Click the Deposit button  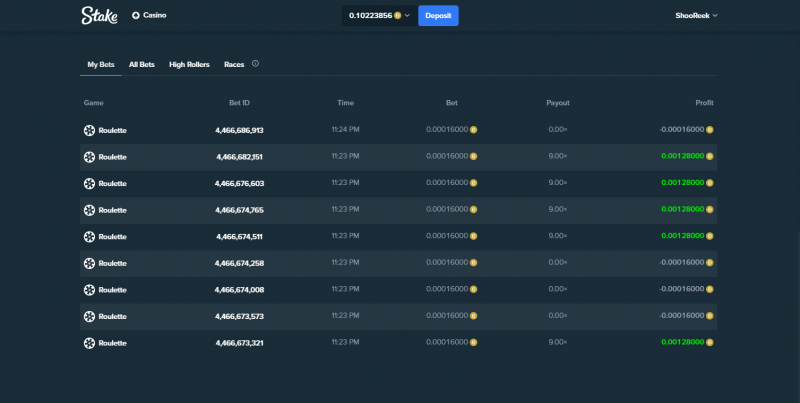[438, 15]
